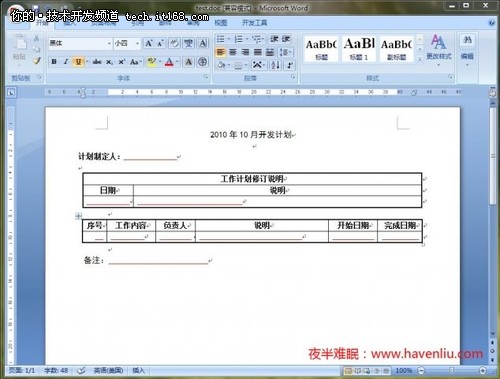500x379 pixels.
Task: Show paragraph marks icon
Action: [x=290, y=65]
